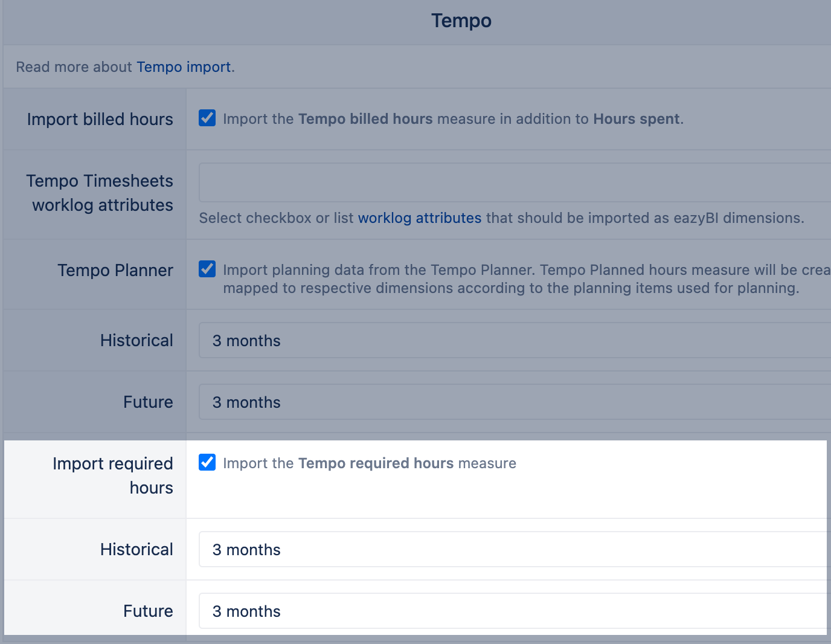Click the Tempo billed hours measure description text
The height and width of the screenshot is (644, 831).
click(x=453, y=119)
